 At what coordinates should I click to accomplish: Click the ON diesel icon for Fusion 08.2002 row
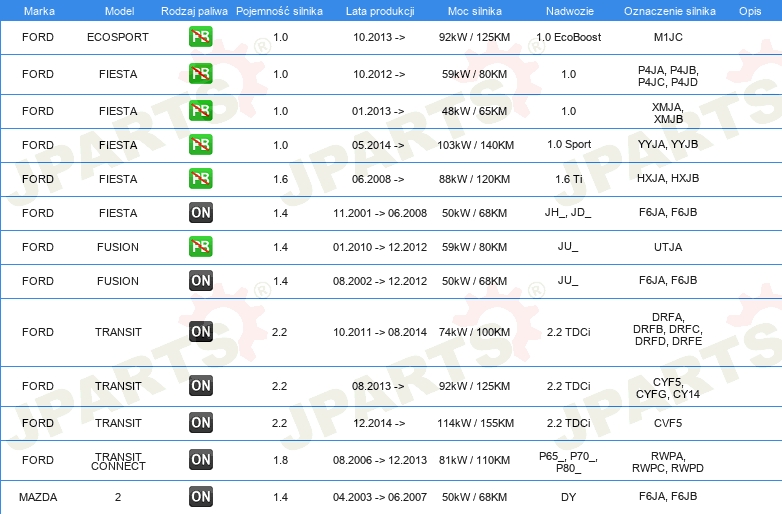coord(200,281)
